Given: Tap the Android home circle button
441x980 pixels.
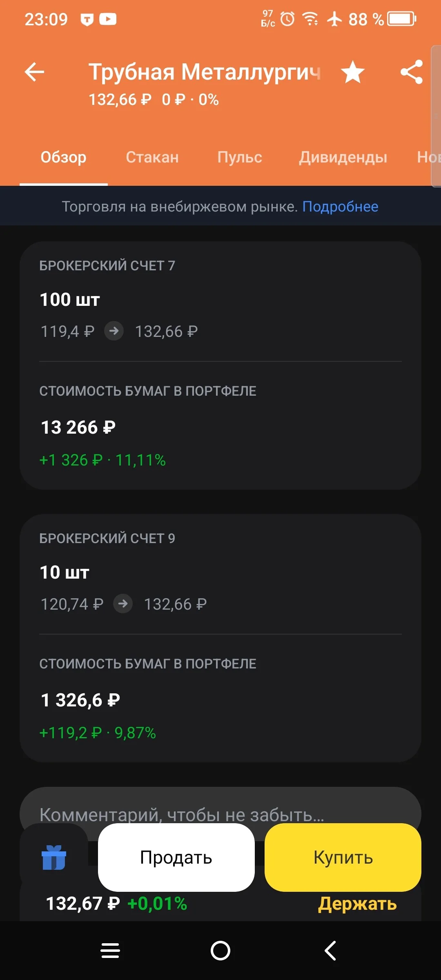Looking at the screenshot, I should coord(220,951).
